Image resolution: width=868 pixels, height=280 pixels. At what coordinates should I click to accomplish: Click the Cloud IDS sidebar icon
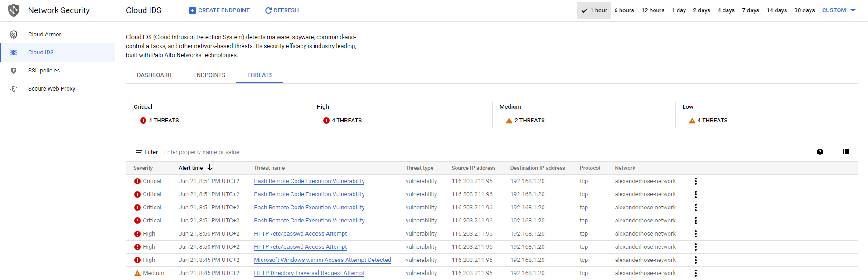(14, 53)
